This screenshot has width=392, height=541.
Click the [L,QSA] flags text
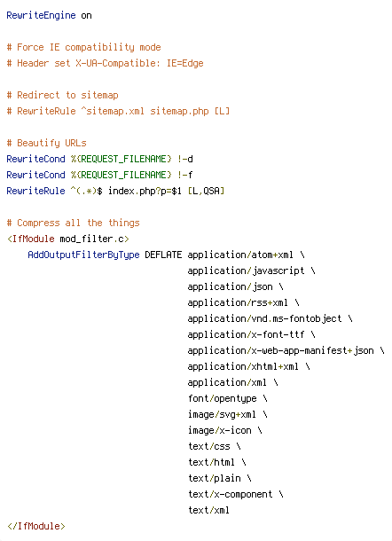(x=206, y=191)
